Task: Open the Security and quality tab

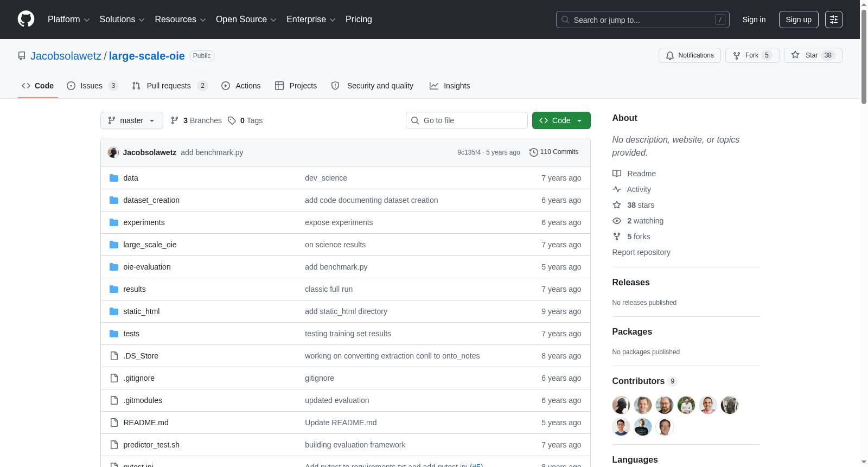Action: click(x=373, y=86)
